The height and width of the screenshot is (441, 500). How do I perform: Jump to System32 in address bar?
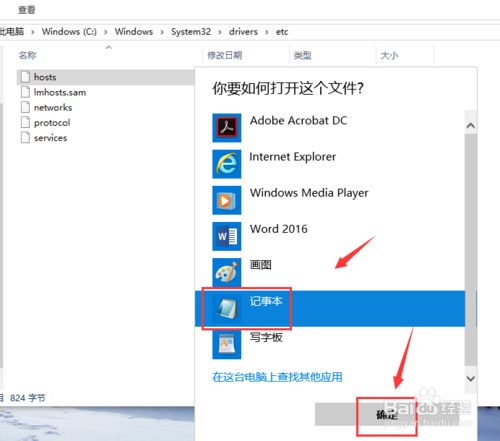click(191, 32)
